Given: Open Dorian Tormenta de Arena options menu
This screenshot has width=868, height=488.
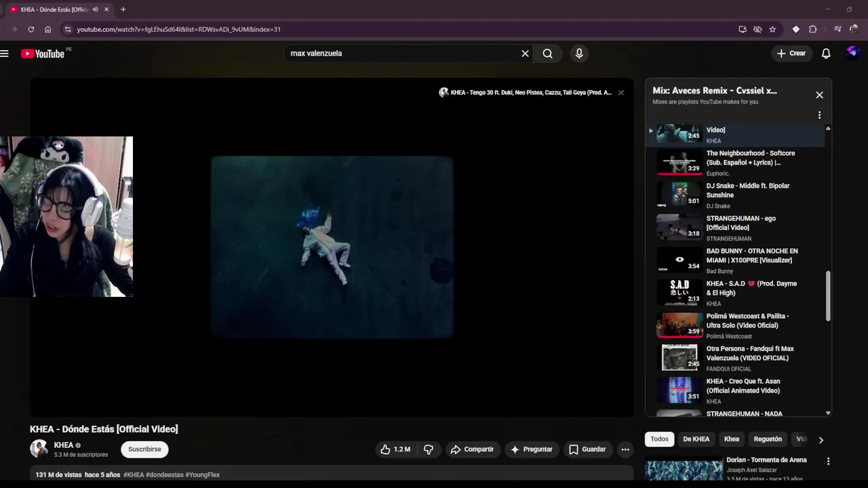Looking at the screenshot, I should (828, 462).
